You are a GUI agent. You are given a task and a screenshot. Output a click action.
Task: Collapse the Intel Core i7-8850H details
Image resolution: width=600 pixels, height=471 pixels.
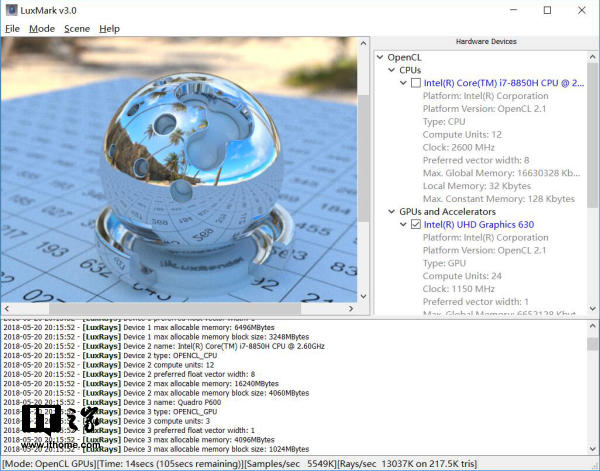[403, 83]
